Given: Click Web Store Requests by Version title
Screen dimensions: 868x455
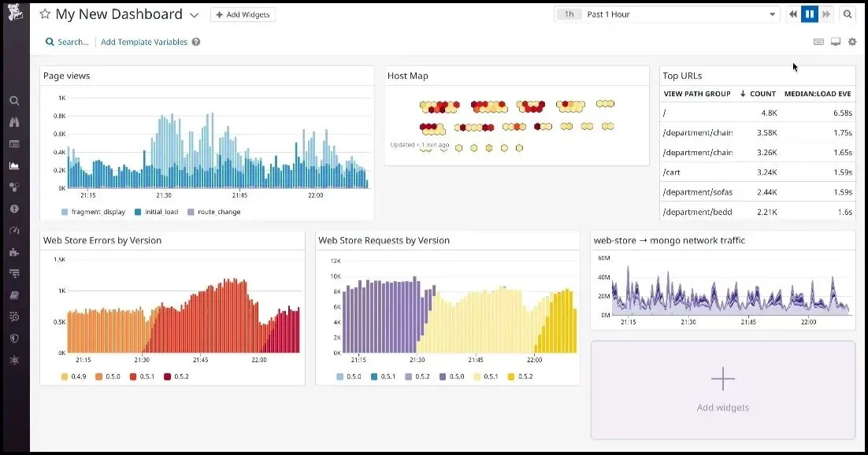Looking at the screenshot, I should pos(384,240).
